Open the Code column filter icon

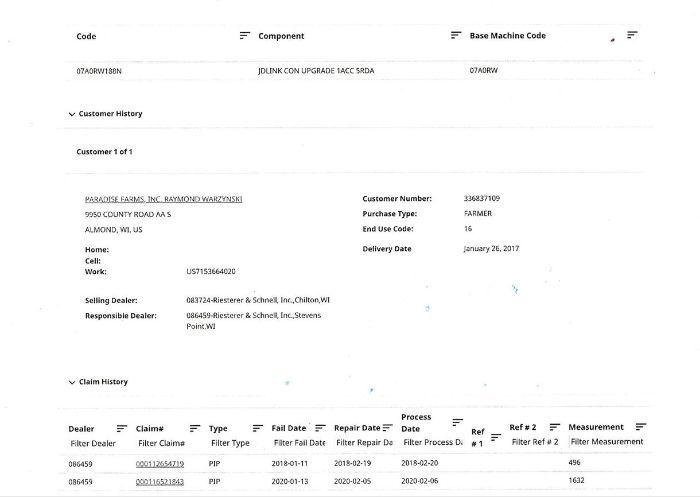(244, 36)
